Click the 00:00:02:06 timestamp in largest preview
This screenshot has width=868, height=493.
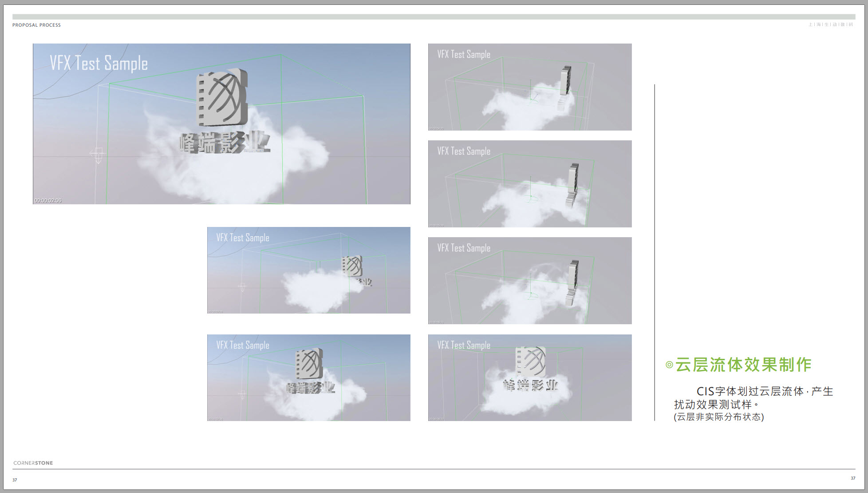48,201
